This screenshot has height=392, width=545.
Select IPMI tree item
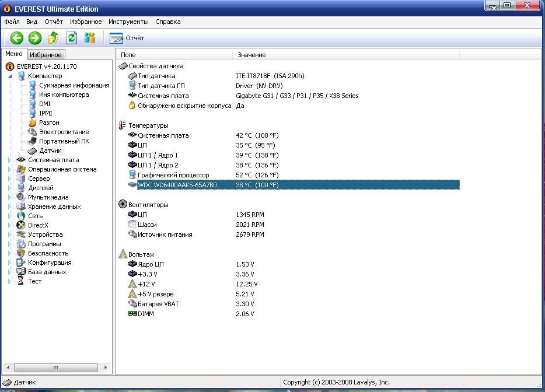pos(46,113)
